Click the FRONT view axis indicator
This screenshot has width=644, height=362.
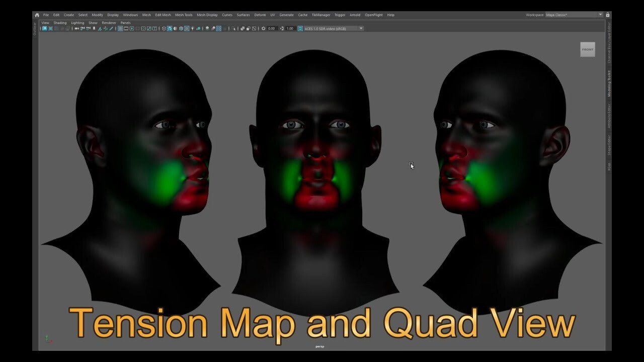coord(587,49)
